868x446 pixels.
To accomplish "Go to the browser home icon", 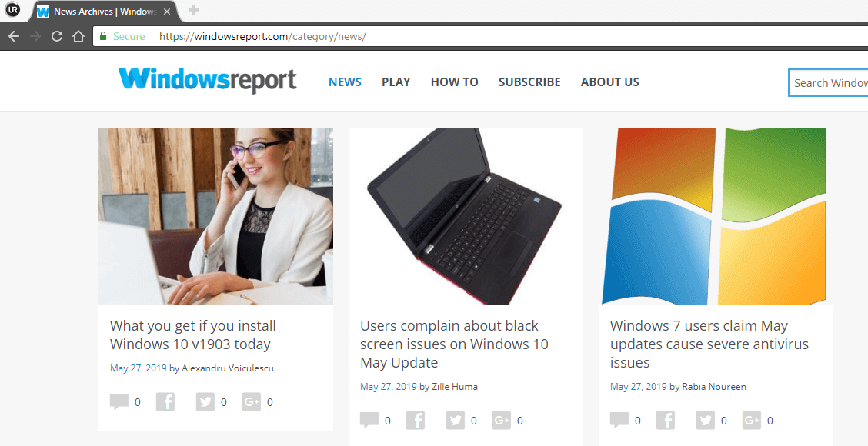I will (78, 36).
